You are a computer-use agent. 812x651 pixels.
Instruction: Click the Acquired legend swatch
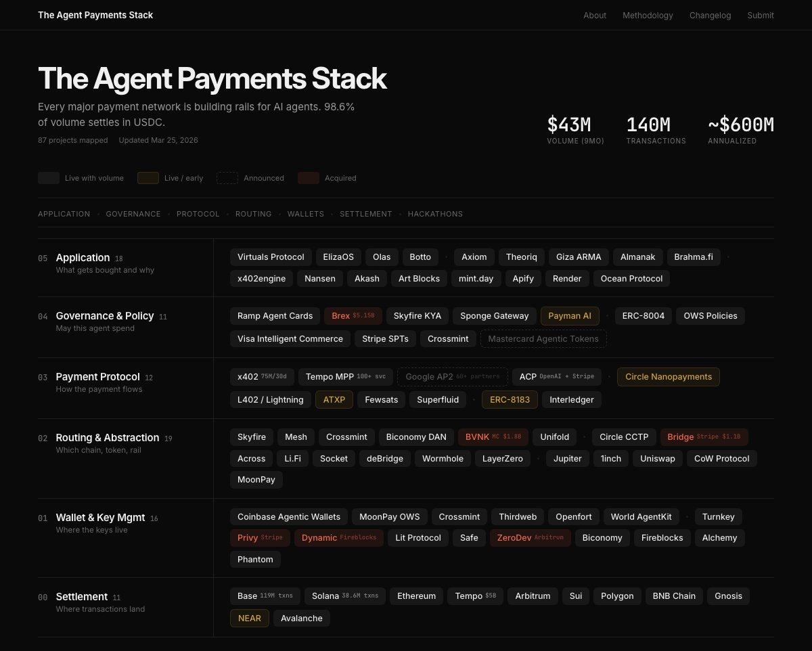[x=309, y=178]
